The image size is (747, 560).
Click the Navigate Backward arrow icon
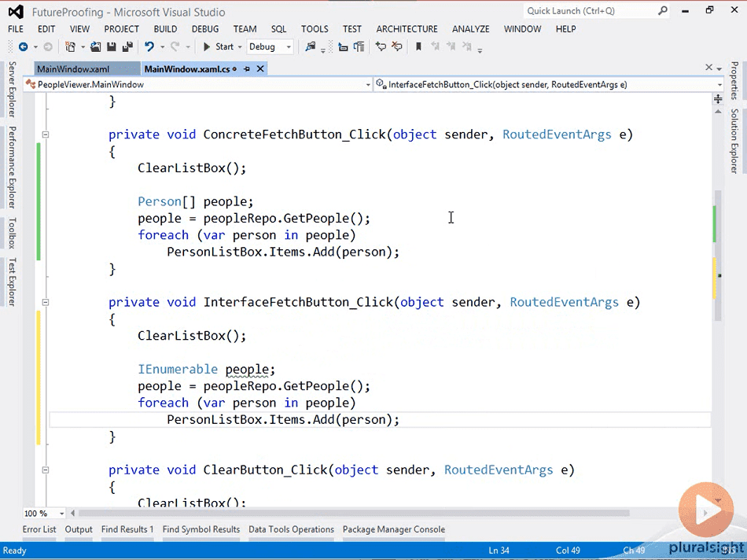point(22,46)
